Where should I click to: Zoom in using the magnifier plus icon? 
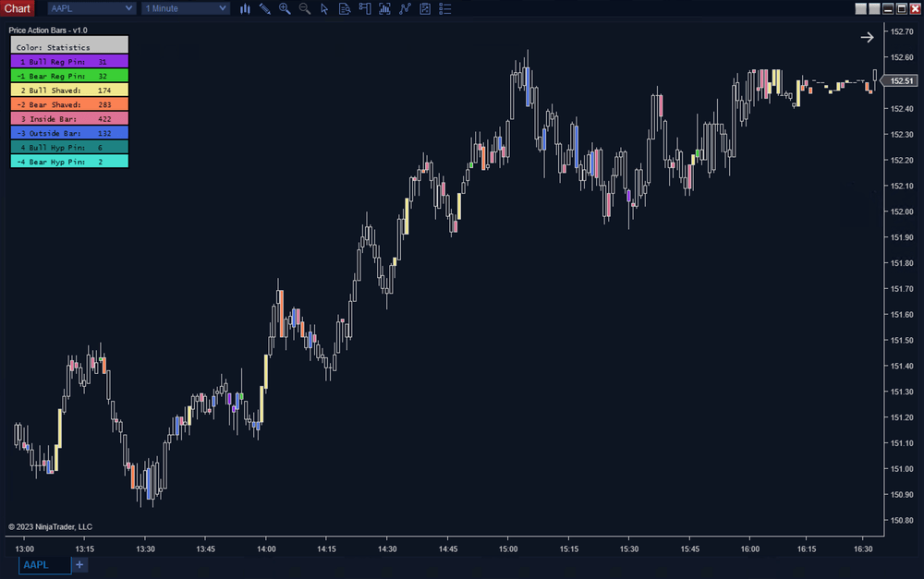coord(286,8)
